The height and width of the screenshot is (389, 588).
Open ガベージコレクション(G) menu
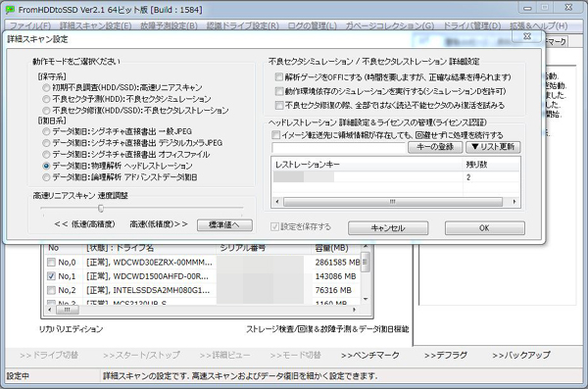pyautogui.click(x=390, y=25)
